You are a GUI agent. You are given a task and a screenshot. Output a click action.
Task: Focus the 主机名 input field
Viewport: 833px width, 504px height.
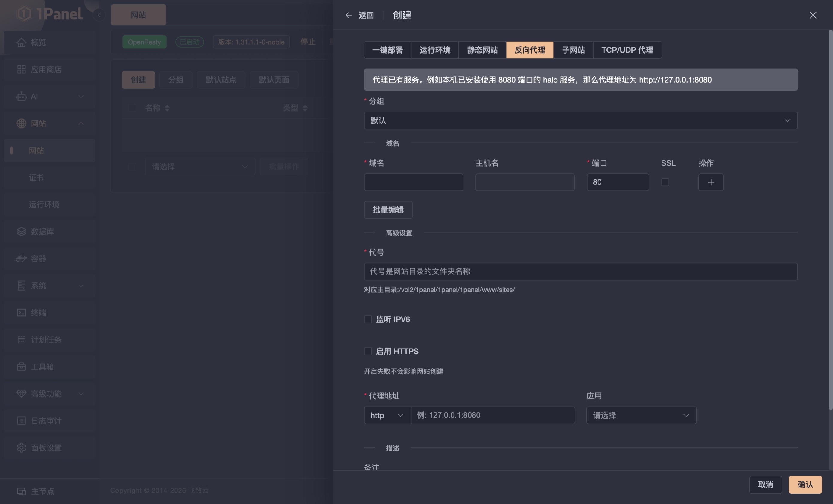point(525,182)
